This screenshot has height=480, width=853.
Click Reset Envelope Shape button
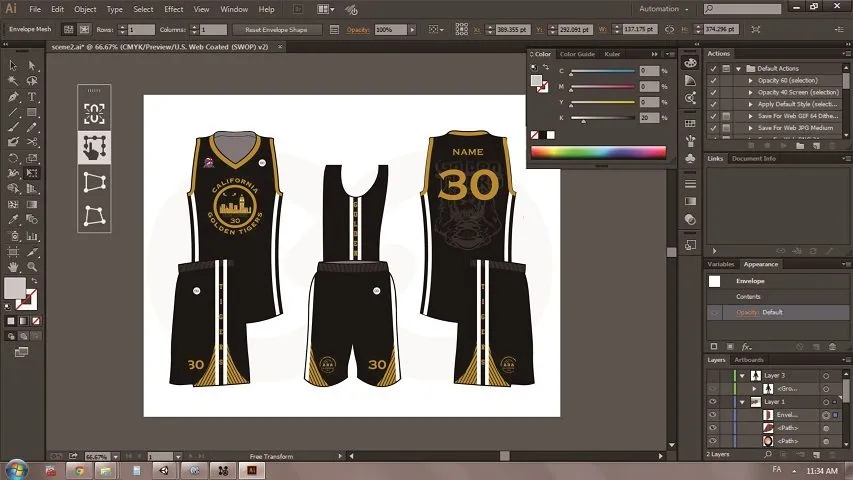(276, 30)
